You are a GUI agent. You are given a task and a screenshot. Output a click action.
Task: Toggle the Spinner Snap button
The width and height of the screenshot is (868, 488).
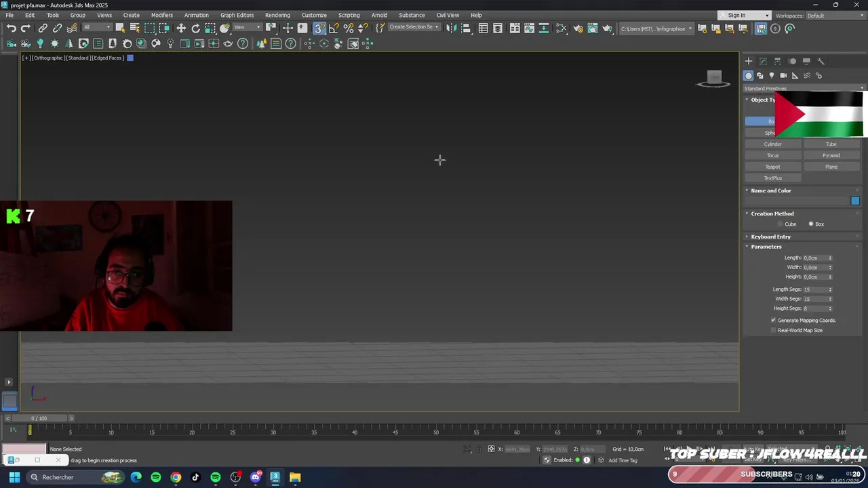[x=363, y=28]
